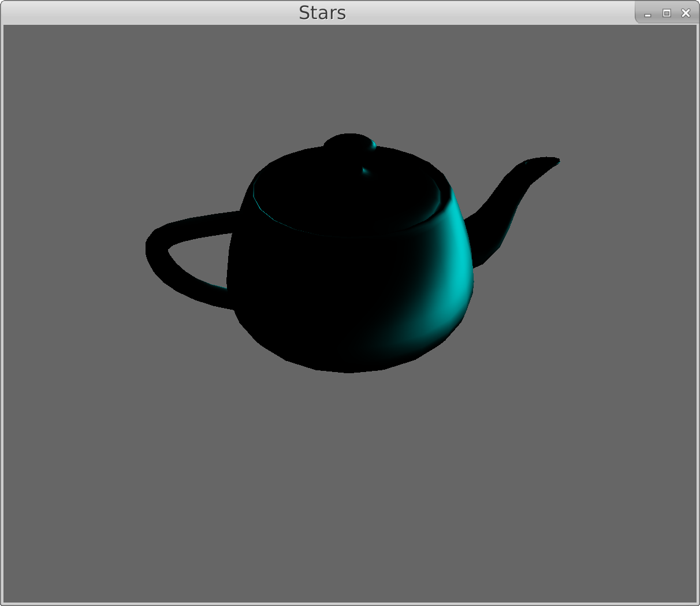Click the empty title bar area left of Stars
700x606 pixels.
click(x=144, y=13)
